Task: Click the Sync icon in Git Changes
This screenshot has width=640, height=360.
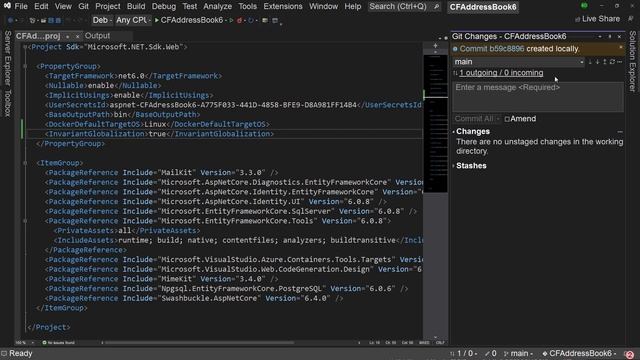Action: point(612,62)
